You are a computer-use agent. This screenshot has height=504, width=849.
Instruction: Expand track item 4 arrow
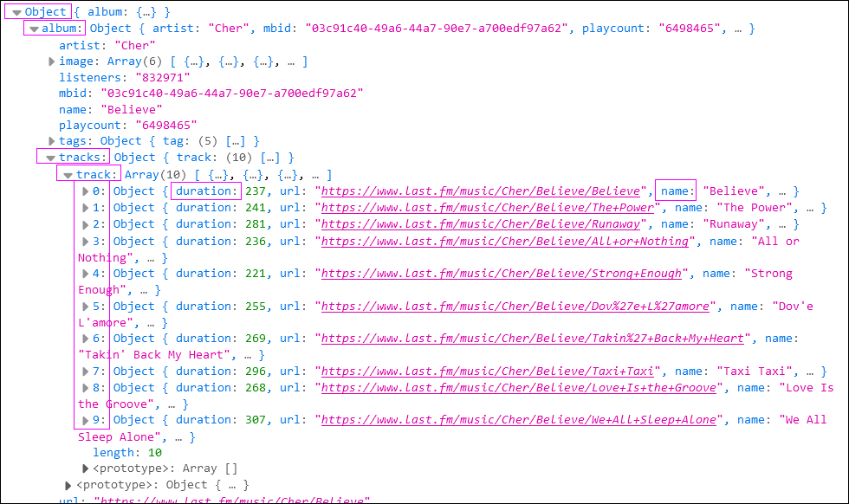tap(85, 274)
